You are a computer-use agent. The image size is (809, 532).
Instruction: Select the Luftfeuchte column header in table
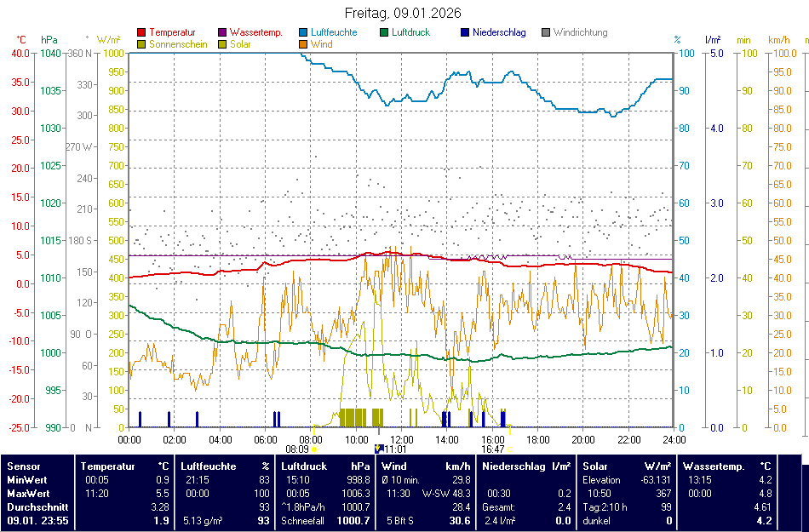(x=208, y=466)
